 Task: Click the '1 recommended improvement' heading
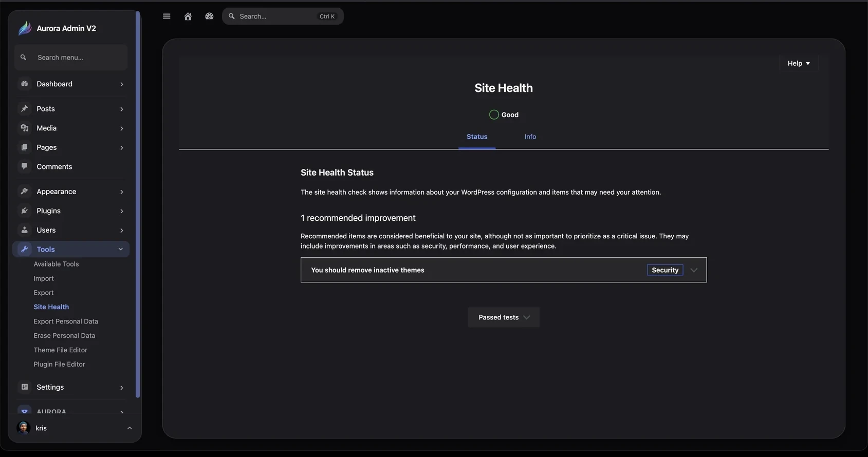point(358,218)
